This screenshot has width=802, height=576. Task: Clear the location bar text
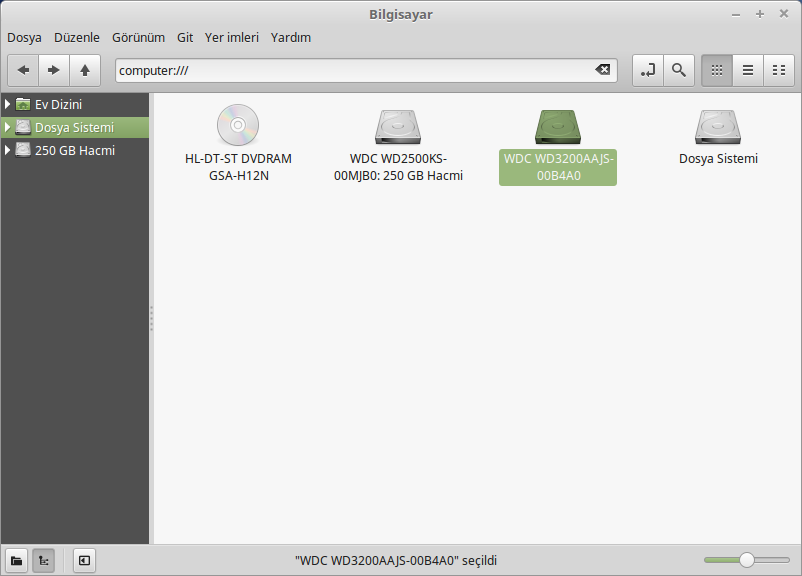pos(603,70)
